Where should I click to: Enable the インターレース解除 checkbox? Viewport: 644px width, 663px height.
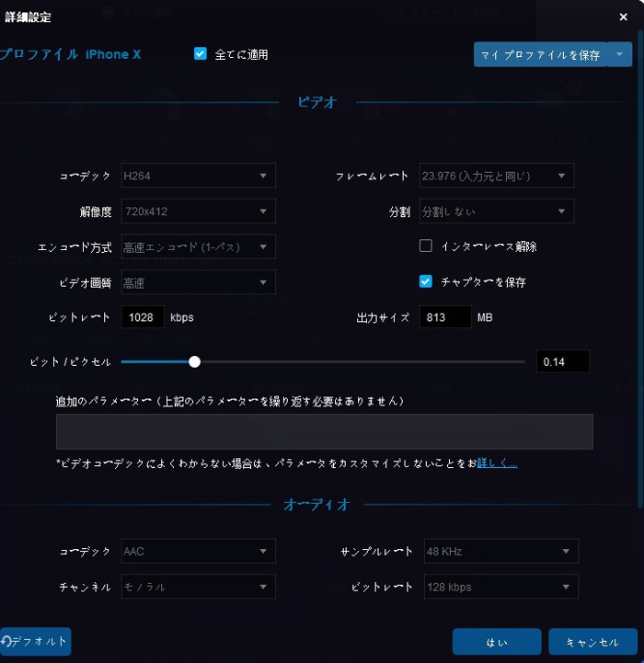[426, 246]
